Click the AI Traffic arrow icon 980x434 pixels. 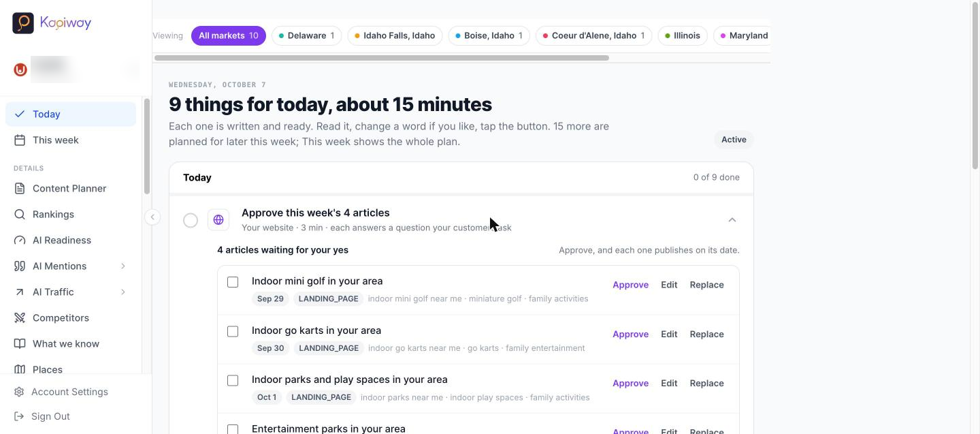click(20, 292)
